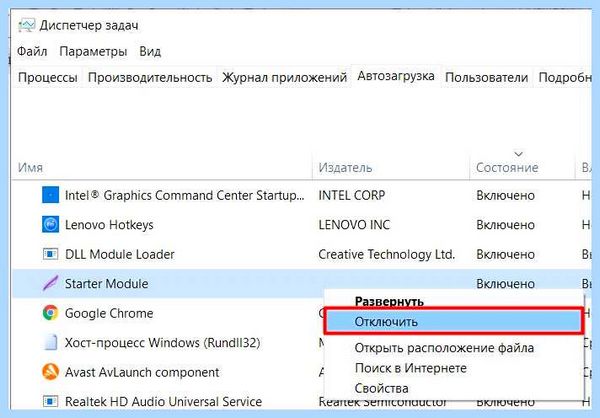Viewport: 600px width, 418px height.
Task: Choose Свойства in the context menu
Action: pos(382,389)
